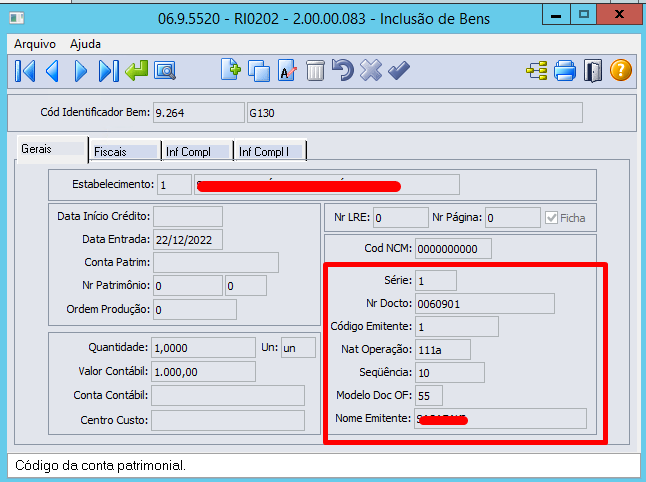Click the Centro Custo field

[228, 420]
